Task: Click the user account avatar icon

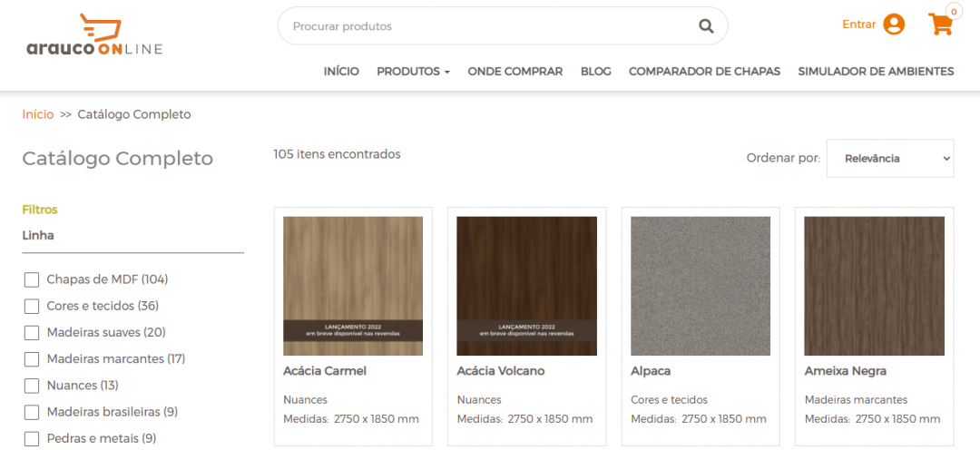Action: [894, 24]
